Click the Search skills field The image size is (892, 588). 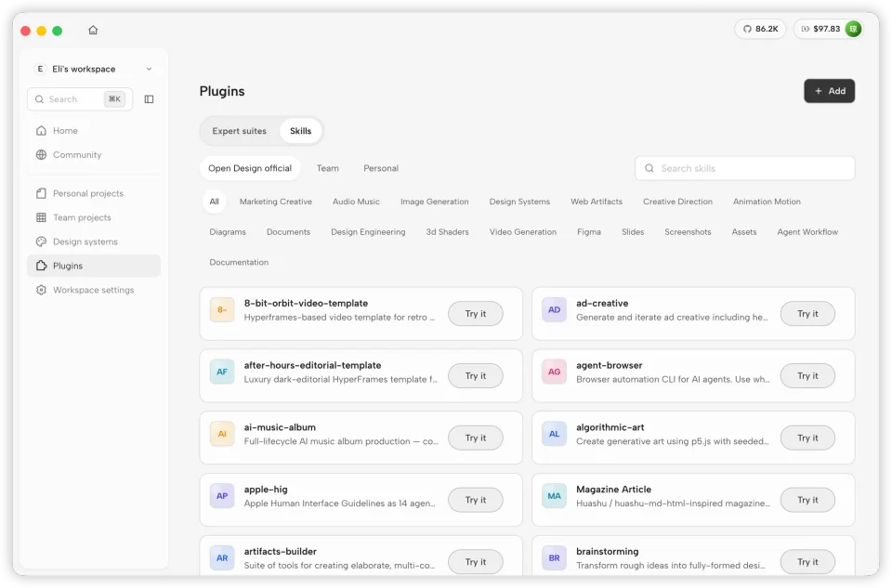click(744, 168)
